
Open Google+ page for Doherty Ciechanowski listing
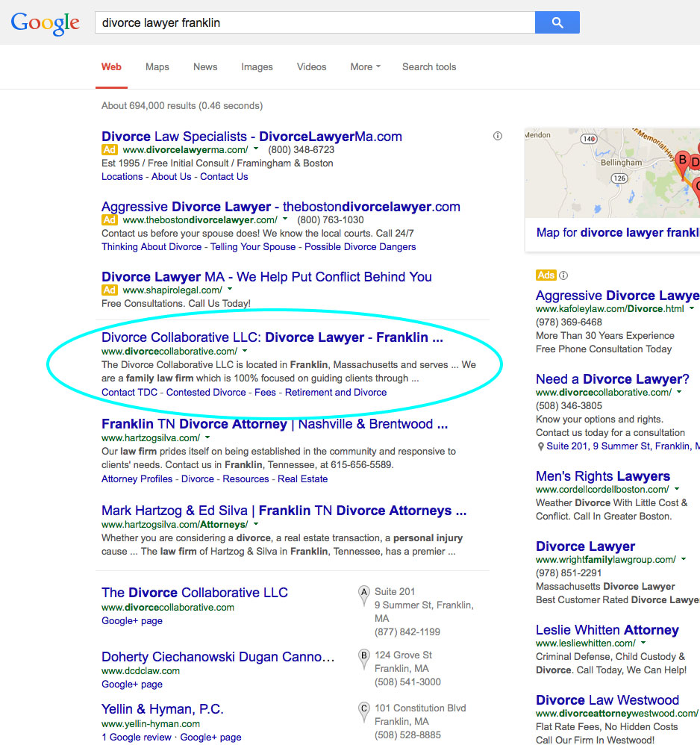(x=132, y=685)
